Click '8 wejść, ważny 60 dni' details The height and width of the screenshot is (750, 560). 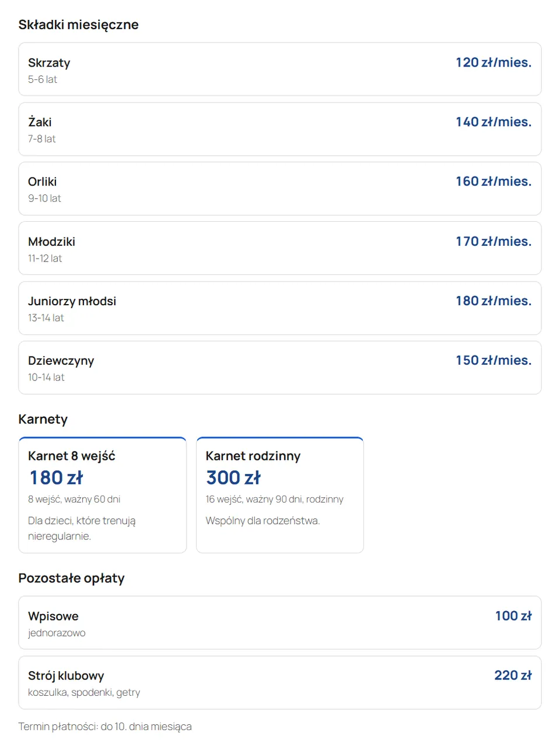click(x=74, y=500)
